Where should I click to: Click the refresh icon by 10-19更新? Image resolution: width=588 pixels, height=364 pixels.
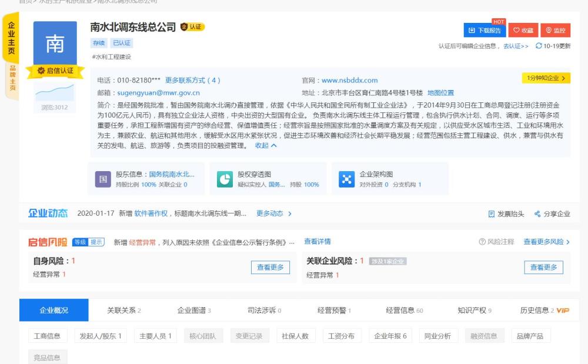pyautogui.click(x=539, y=46)
